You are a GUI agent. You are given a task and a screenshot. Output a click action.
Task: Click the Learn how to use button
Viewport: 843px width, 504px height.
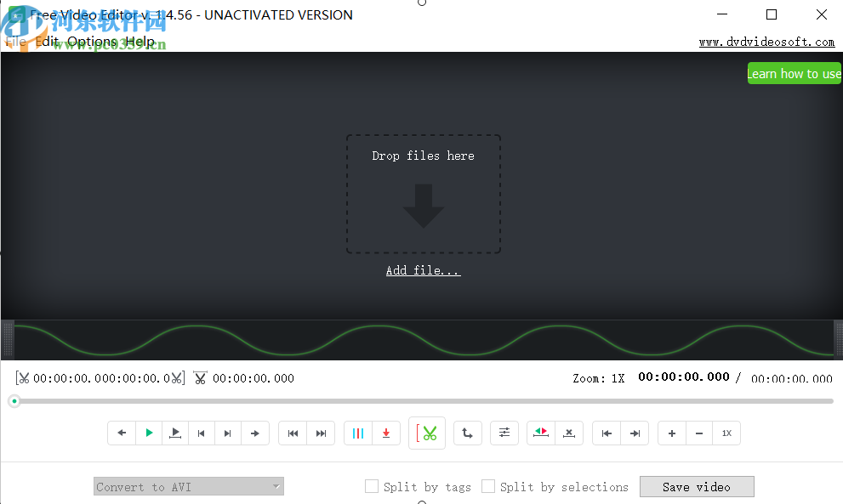(x=794, y=74)
